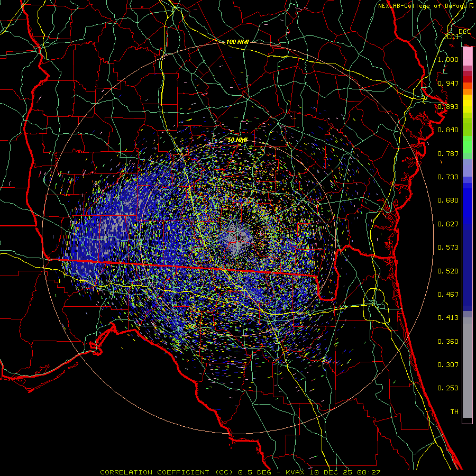This screenshot has width=476, height=476.
Task: Pick the pink swatch atop the color scale
Action: [467, 57]
